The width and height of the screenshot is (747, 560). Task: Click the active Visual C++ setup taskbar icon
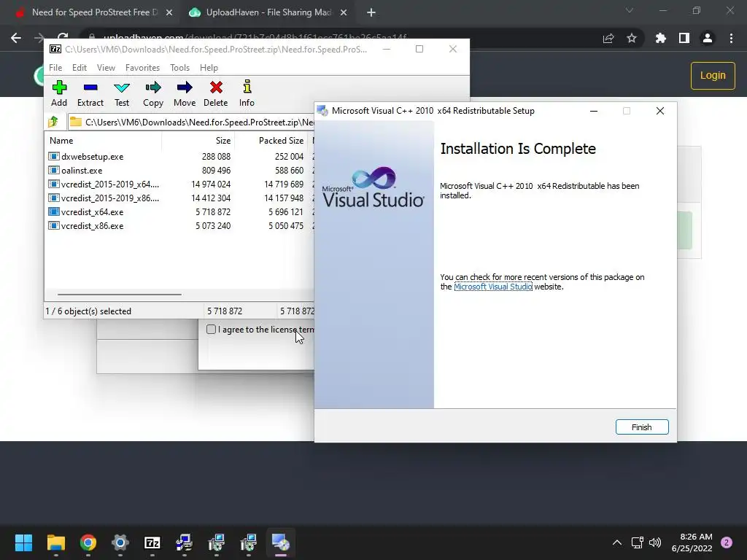point(281,542)
